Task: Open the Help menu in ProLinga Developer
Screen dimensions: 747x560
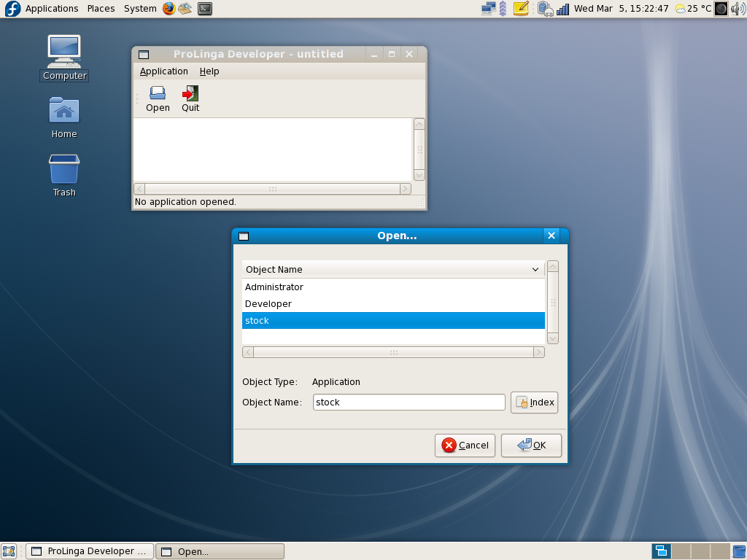Action: [x=209, y=71]
